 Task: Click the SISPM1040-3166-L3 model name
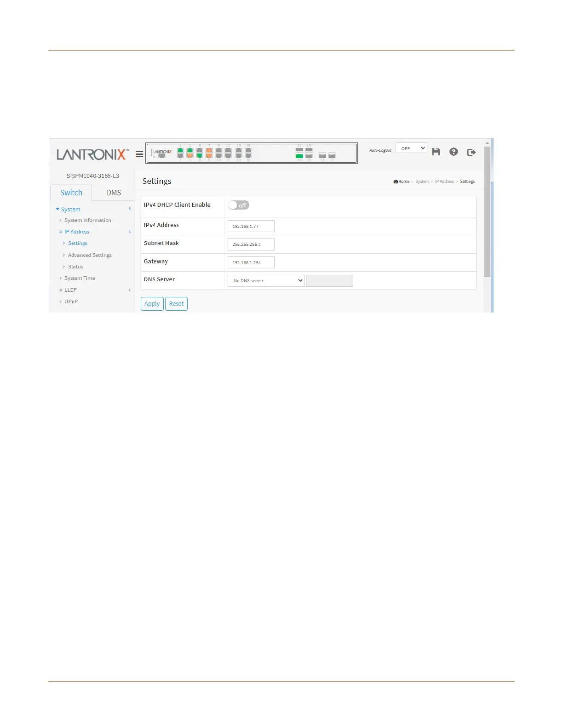(x=93, y=176)
